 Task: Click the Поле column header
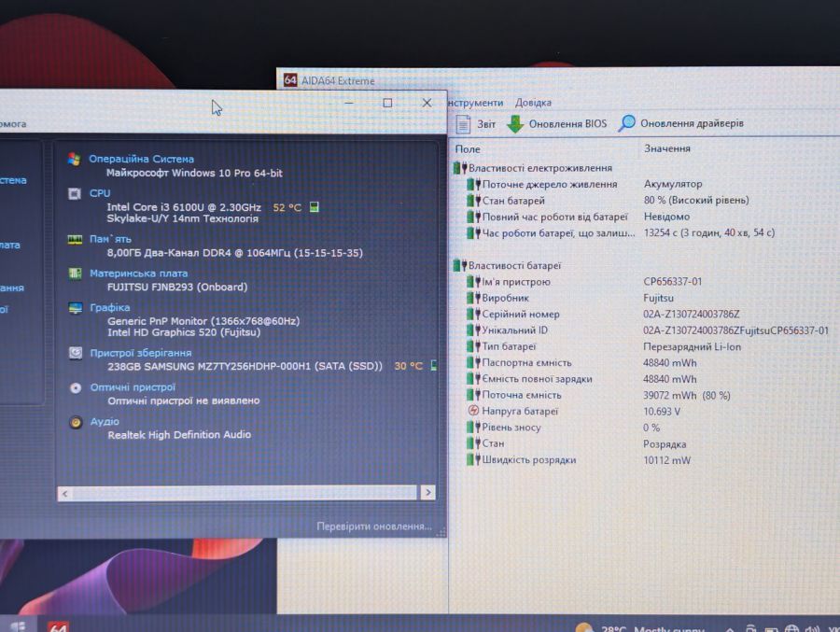coord(468,149)
